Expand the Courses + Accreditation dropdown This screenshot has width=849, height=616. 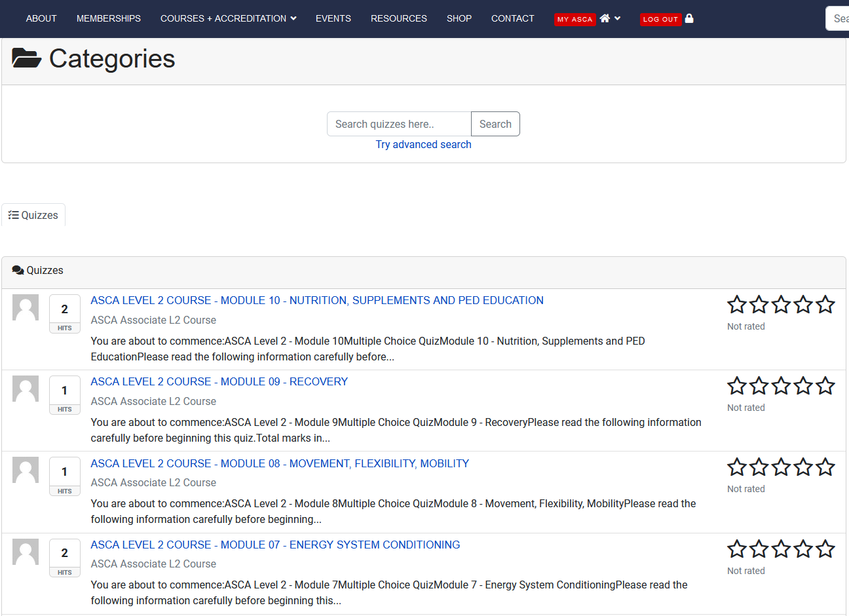point(228,18)
